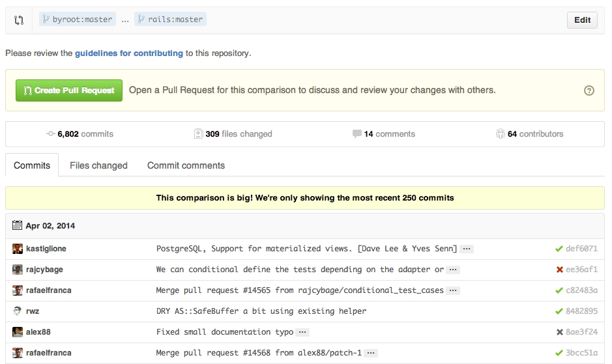Viewport: 612px width, 364px height.
Task: Expand the ellipsis on Merge pull request #14565
Action: pyautogui.click(x=452, y=290)
